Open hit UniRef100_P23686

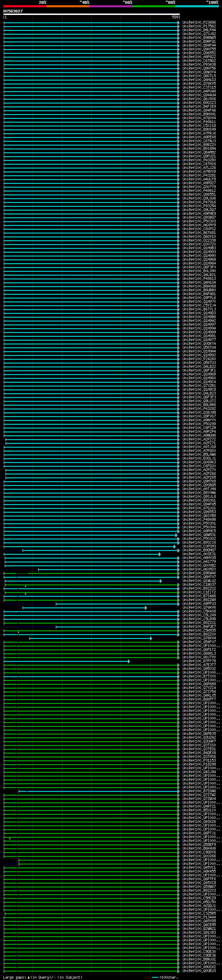[x=199, y=23]
